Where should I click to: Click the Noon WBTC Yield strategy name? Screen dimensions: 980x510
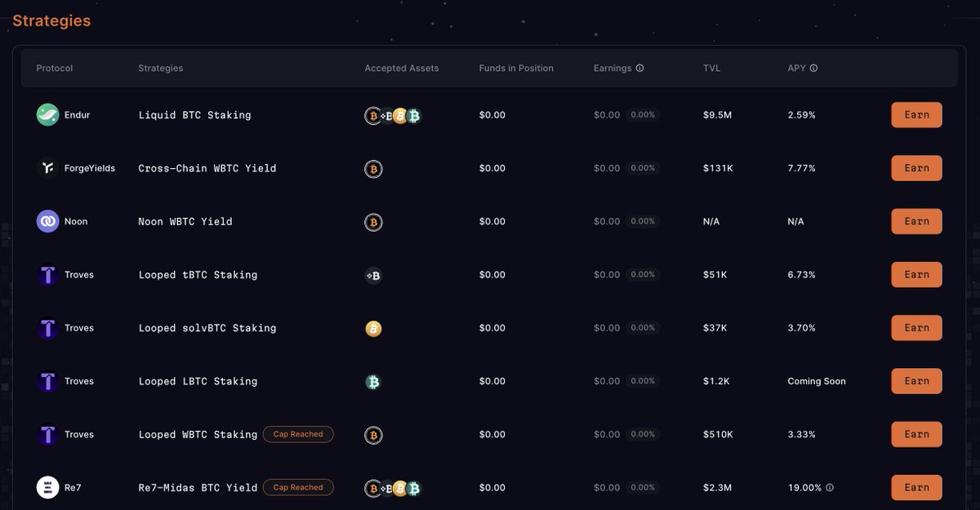[x=185, y=221]
